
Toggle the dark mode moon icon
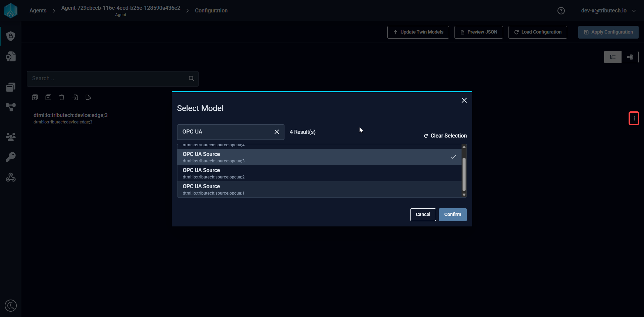11,306
